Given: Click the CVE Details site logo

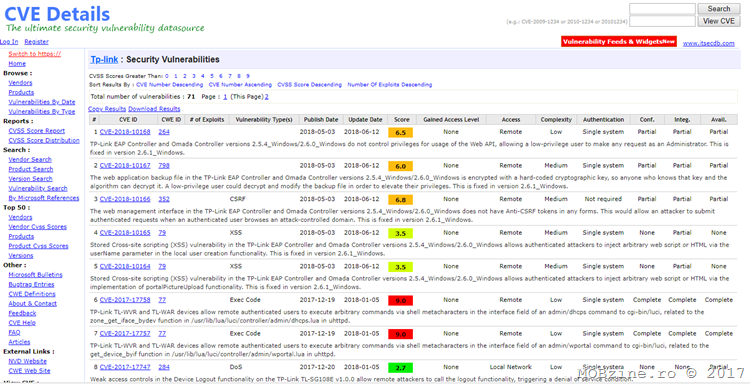Looking at the screenshot, I should 57,14.
